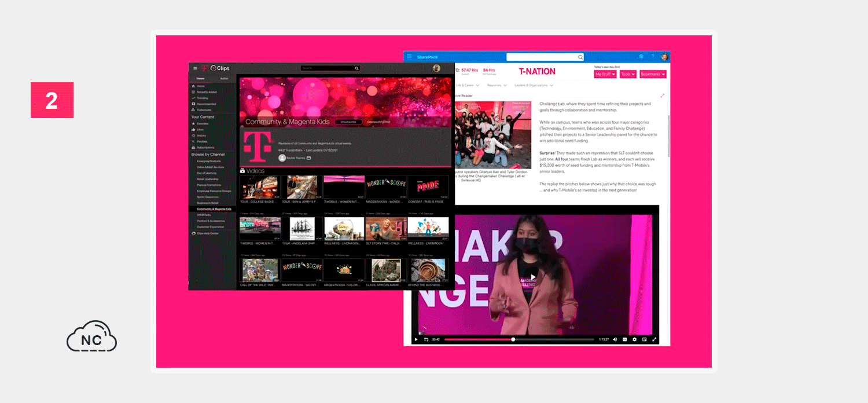Select Emerging Products channel
868x403 pixels.
pyautogui.click(x=208, y=161)
